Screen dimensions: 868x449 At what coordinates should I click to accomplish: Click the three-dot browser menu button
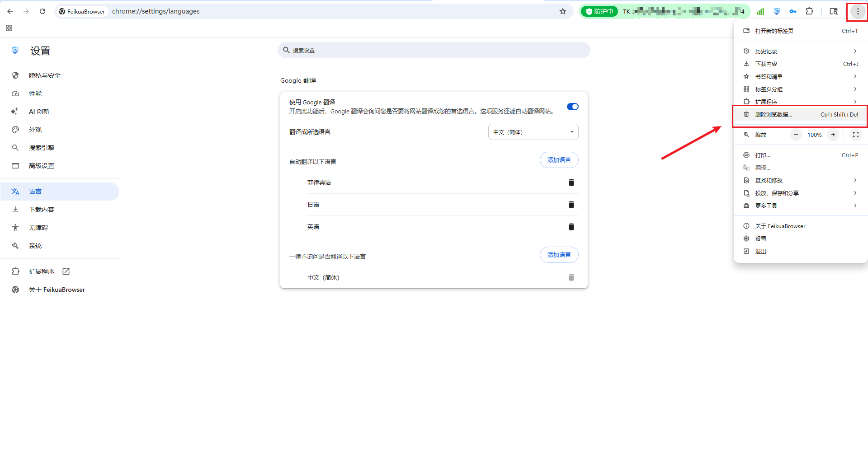[x=858, y=11]
